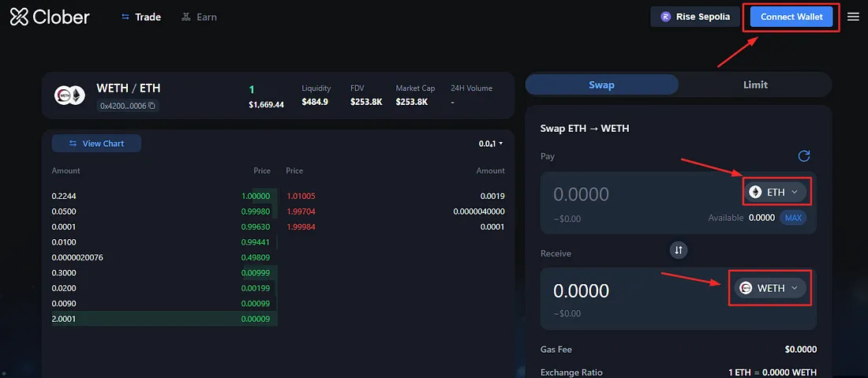The image size is (868, 378).
Task: Click the Pay amount input field
Action: click(582, 194)
